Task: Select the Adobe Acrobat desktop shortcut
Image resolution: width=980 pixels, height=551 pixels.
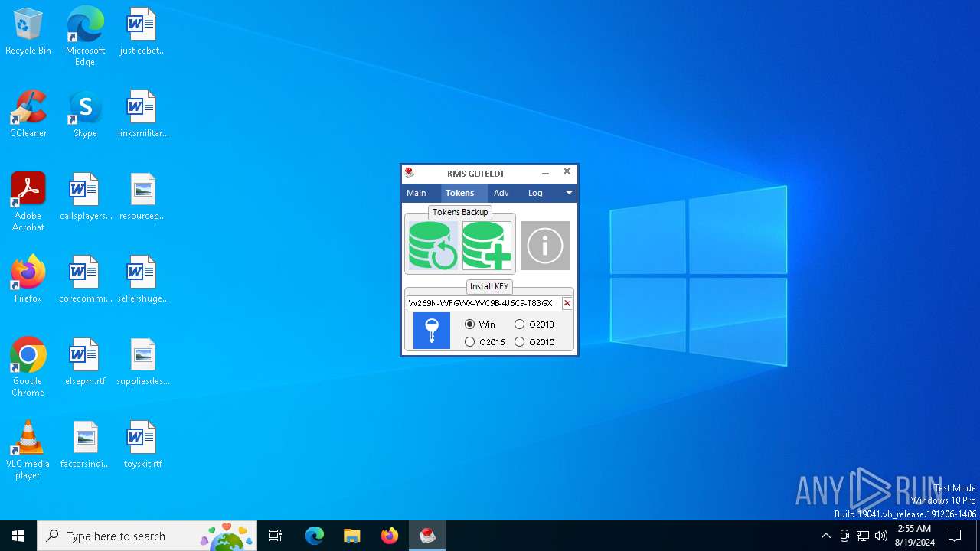Action: point(28,201)
